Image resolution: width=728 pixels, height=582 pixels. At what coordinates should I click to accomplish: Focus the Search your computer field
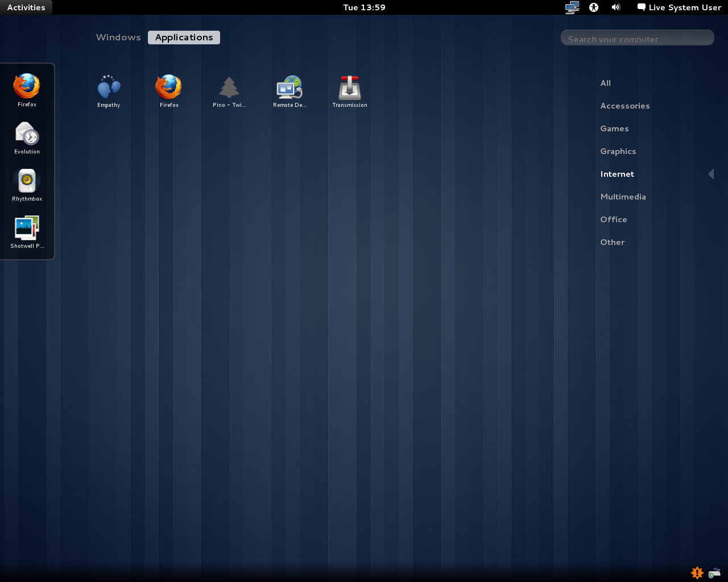point(638,38)
